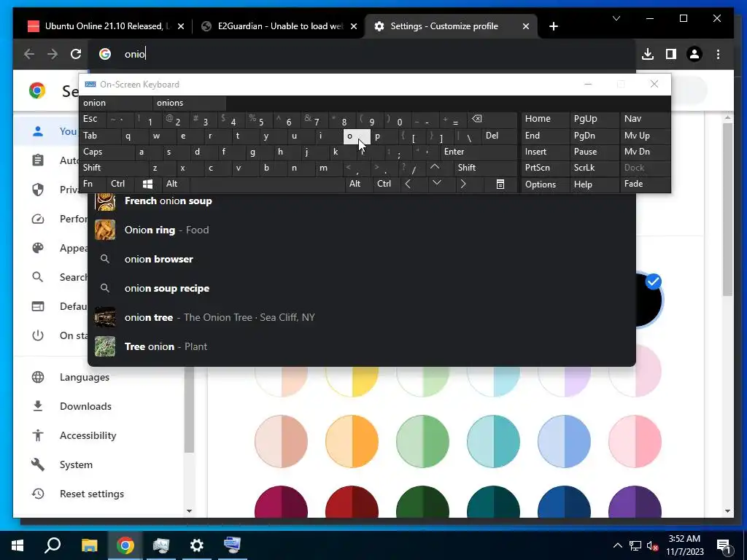Select 'French onion soup' suggestion
This screenshot has height=560, width=747.
[362, 201]
